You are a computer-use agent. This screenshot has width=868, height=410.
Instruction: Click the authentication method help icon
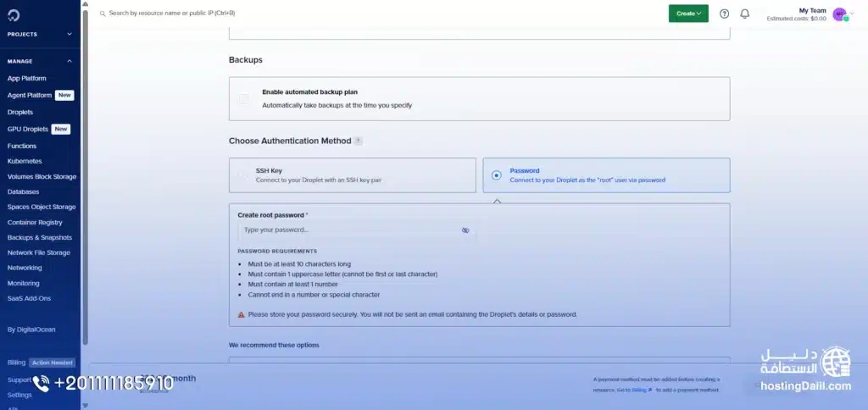tap(358, 141)
